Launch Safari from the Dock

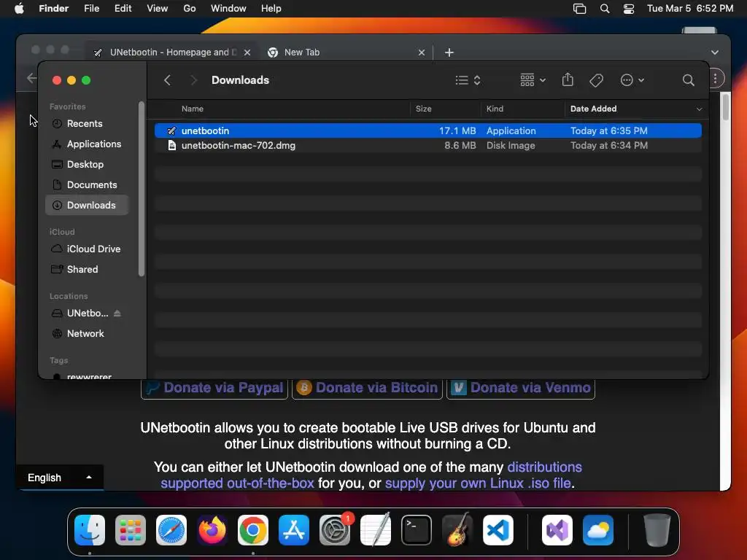tap(171, 530)
